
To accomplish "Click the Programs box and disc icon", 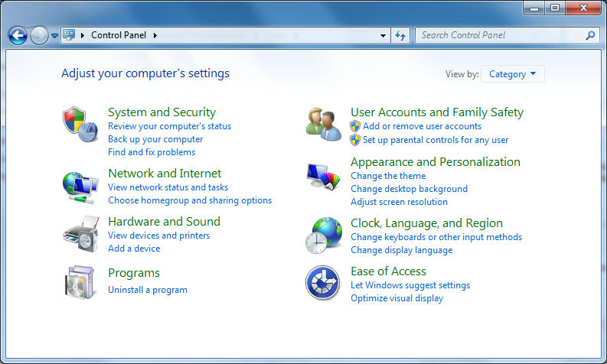I will click(x=80, y=281).
